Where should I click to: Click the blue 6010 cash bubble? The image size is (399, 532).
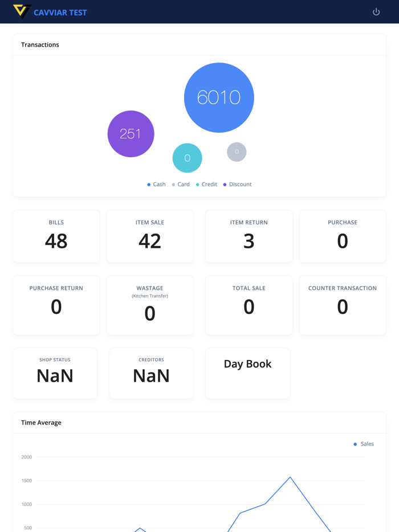pyautogui.click(x=219, y=97)
